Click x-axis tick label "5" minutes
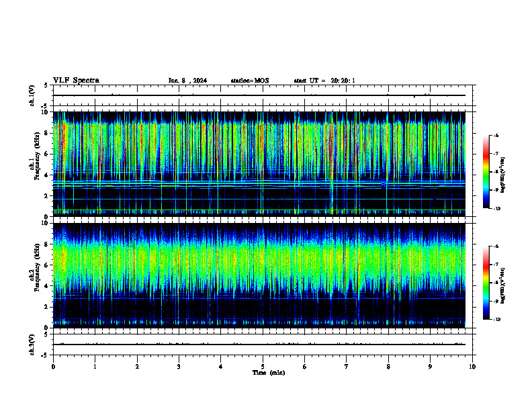 pyautogui.click(x=263, y=367)
